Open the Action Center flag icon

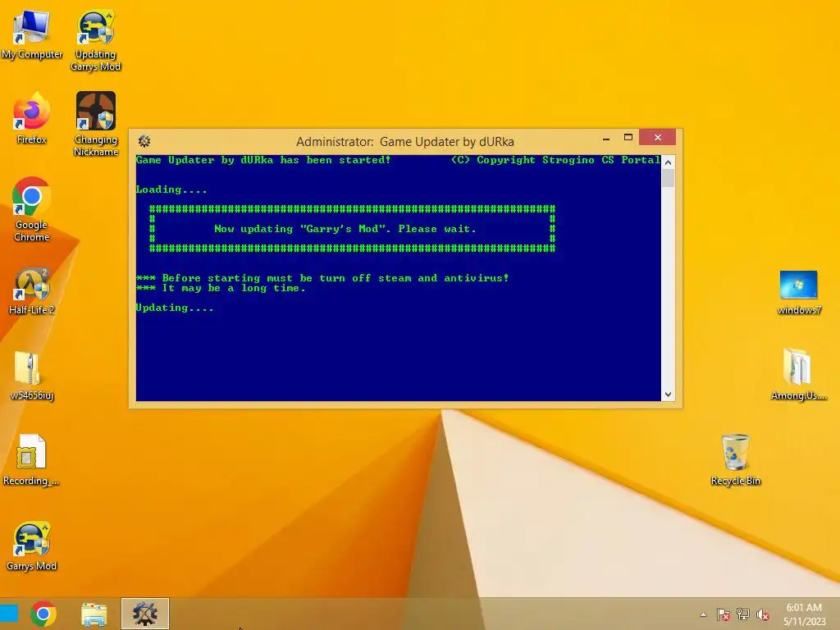click(x=724, y=614)
